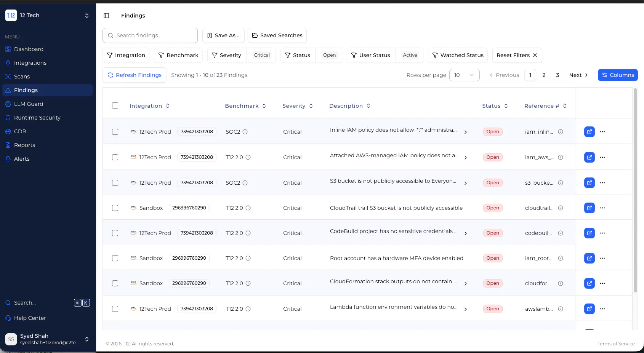The width and height of the screenshot is (644, 353).
Task: Show info icon next to iam_root... reference
Action: click(561, 258)
